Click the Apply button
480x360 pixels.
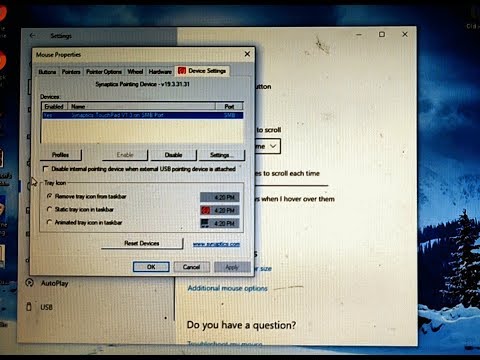tap(232, 267)
